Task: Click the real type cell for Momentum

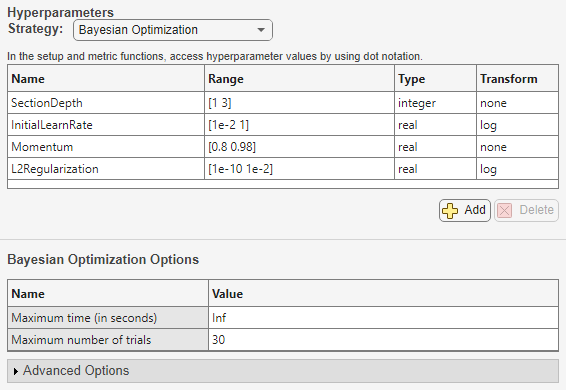Action: pyautogui.click(x=435, y=147)
